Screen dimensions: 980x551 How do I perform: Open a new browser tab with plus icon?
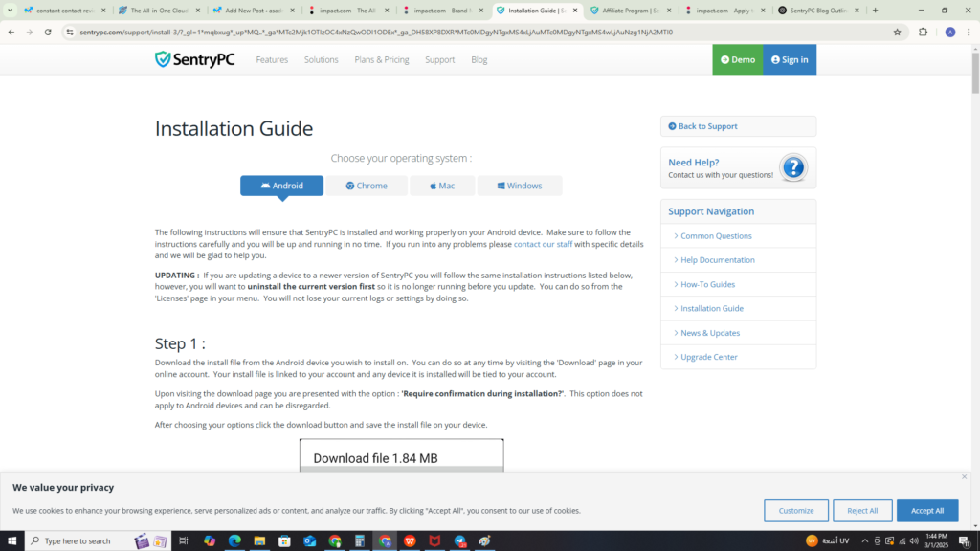pos(875,10)
